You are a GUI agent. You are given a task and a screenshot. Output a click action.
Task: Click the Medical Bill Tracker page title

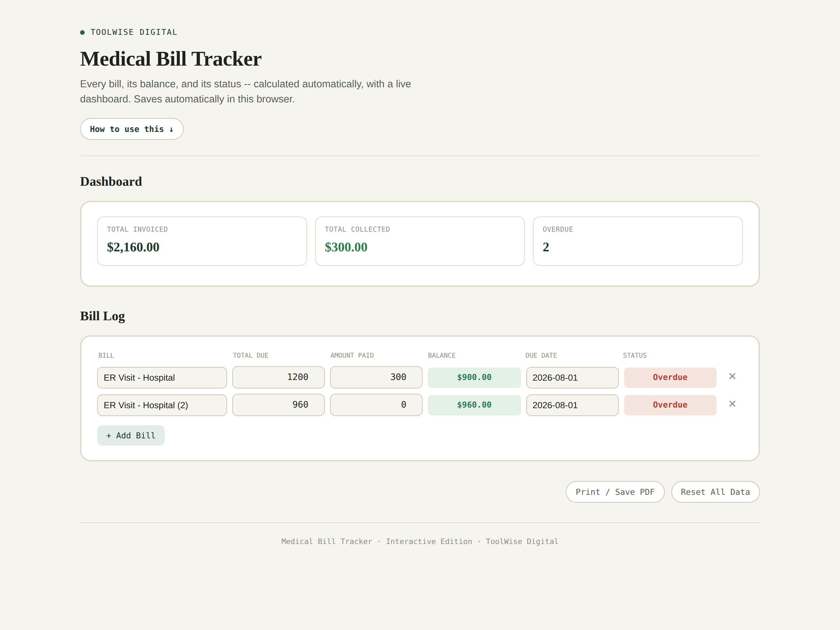point(171,59)
